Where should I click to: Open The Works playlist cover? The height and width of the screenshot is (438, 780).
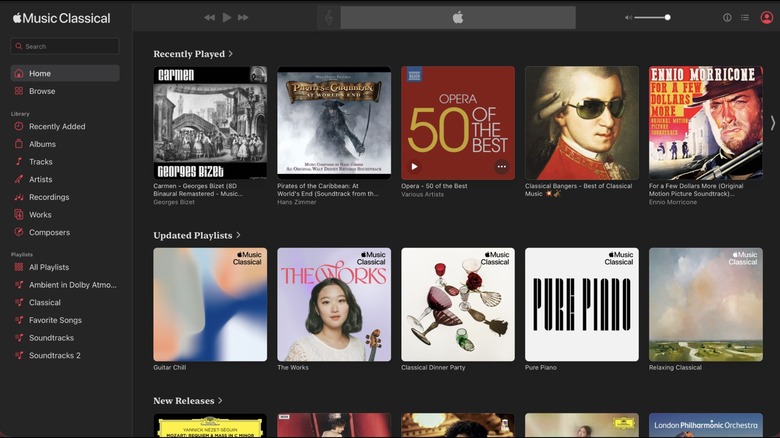[x=334, y=305]
